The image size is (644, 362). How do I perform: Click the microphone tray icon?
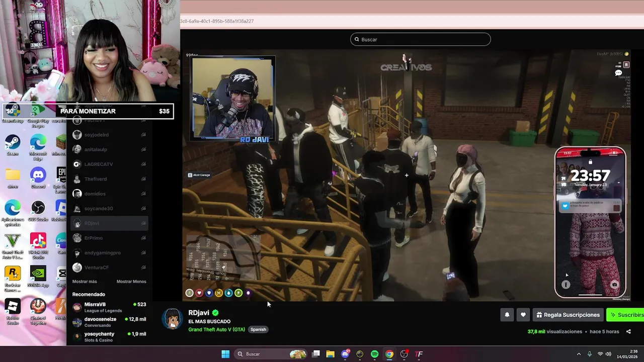(x=589, y=354)
